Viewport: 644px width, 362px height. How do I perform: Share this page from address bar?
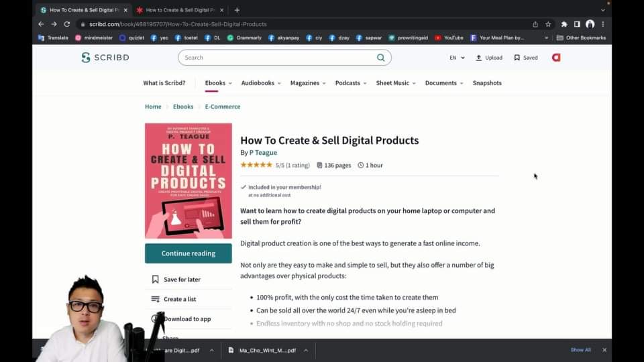(x=535, y=24)
